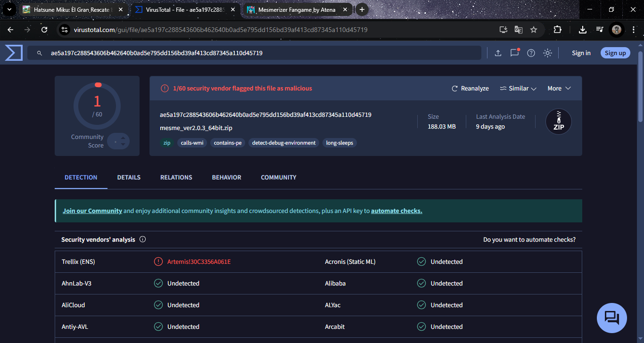This screenshot has height=343, width=644.
Task: Open the Chrome tab search dropdown
Action: [x=9, y=9]
